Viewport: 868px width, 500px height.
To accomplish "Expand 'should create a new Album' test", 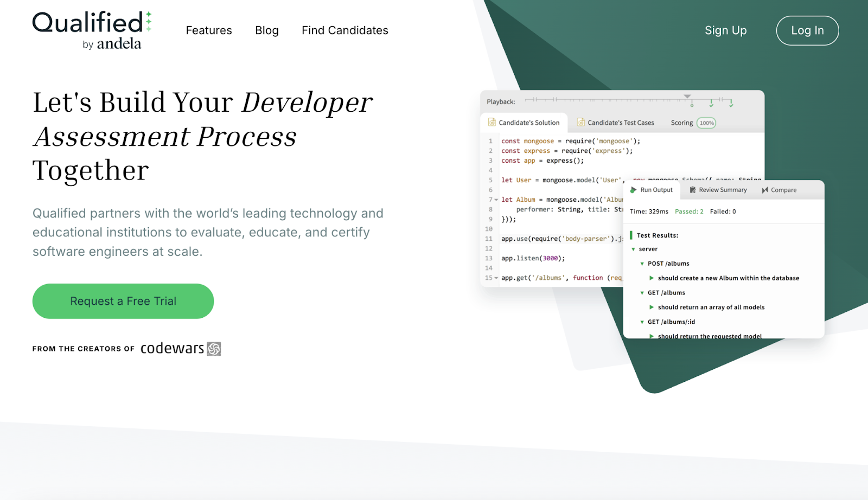I will (652, 278).
